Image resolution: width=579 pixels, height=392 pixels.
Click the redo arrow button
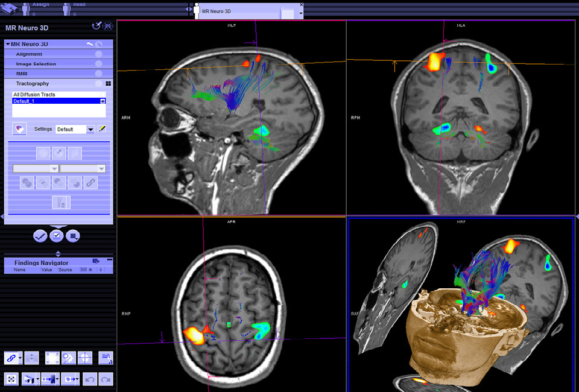(106, 379)
